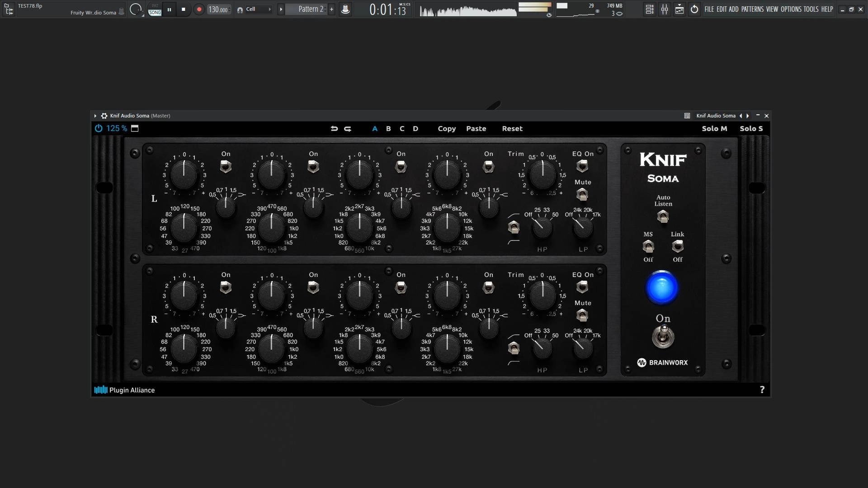Toggle L channel shelf shape switch
Image resolution: width=868 pixels, height=488 pixels.
514,227
